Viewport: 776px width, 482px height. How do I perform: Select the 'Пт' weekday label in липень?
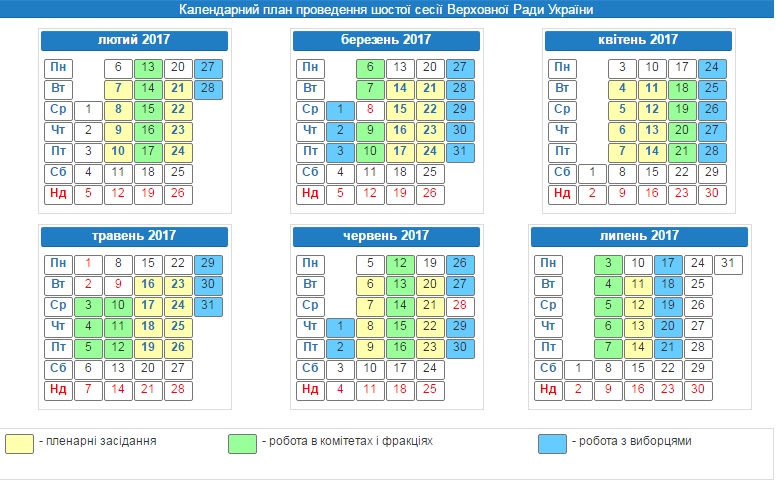(x=548, y=348)
